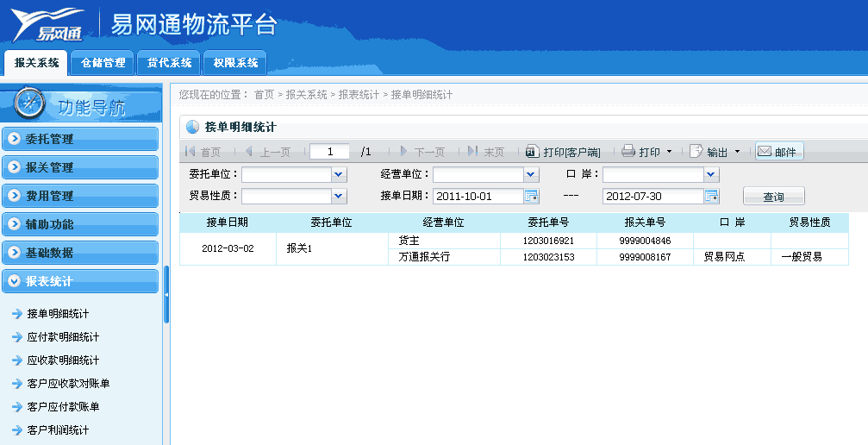
Task: Click arrow icon next to 应付款明细统计
Action: (17, 337)
